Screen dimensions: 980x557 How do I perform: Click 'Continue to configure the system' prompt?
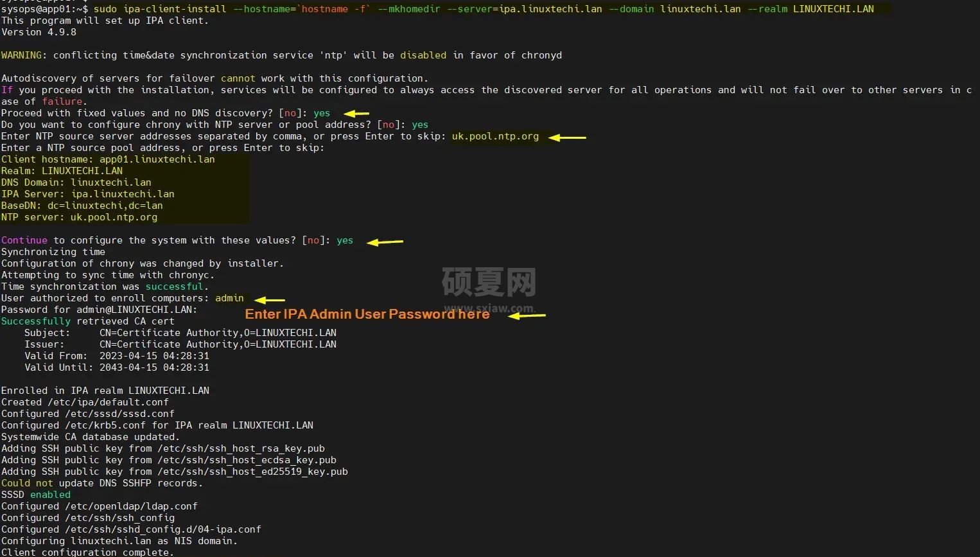pyautogui.click(x=177, y=240)
